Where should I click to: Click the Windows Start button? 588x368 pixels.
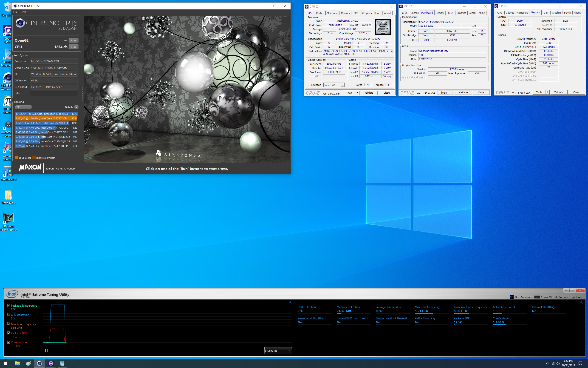5,363
